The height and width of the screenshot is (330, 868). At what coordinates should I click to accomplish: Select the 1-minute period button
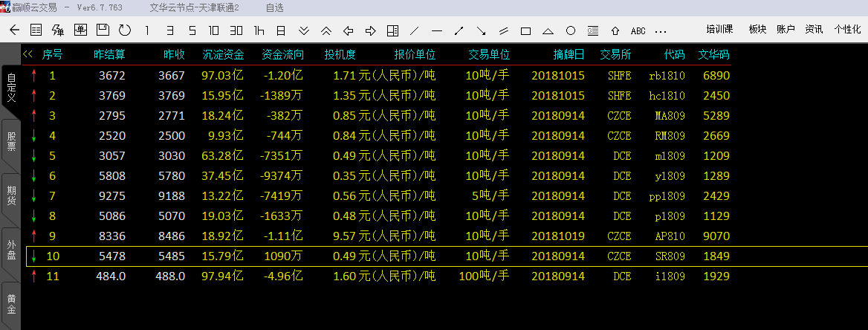click(x=146, y=30)
